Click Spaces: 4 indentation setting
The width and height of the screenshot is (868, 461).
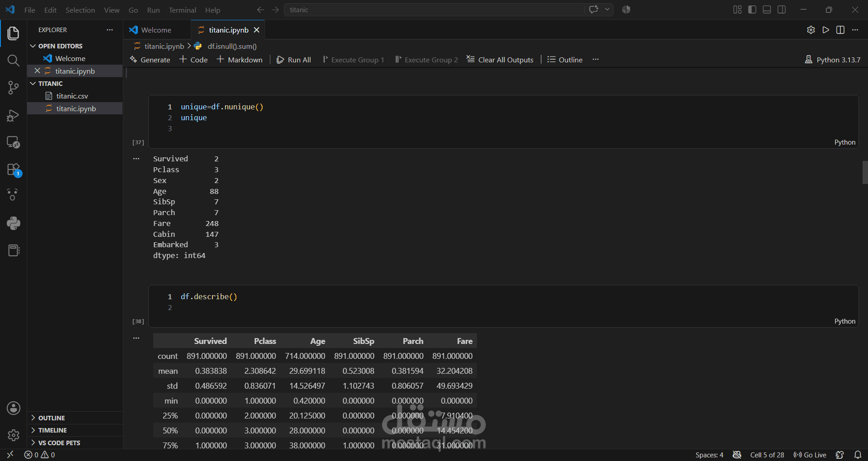pos(709,455)
